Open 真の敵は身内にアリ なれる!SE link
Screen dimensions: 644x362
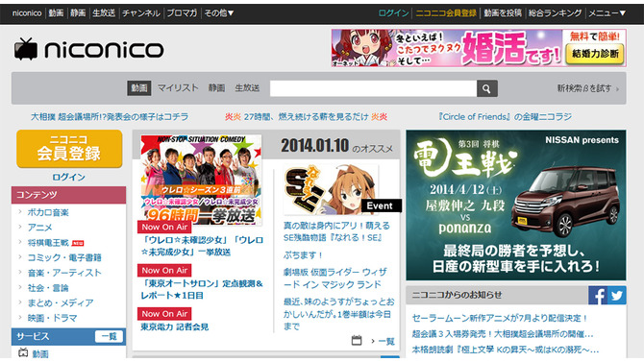[x=336, y=231]
